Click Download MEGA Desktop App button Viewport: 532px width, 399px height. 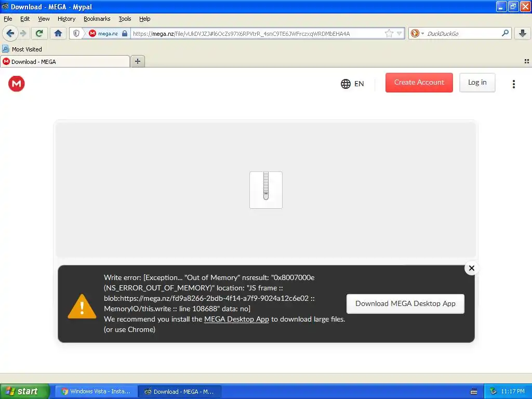click(x=405, y=303)
